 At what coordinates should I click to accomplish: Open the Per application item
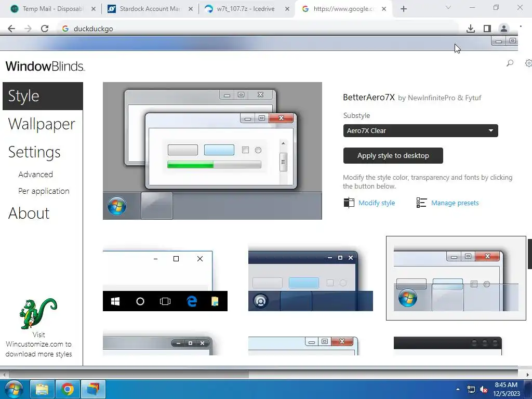click(x=44, y=191)
